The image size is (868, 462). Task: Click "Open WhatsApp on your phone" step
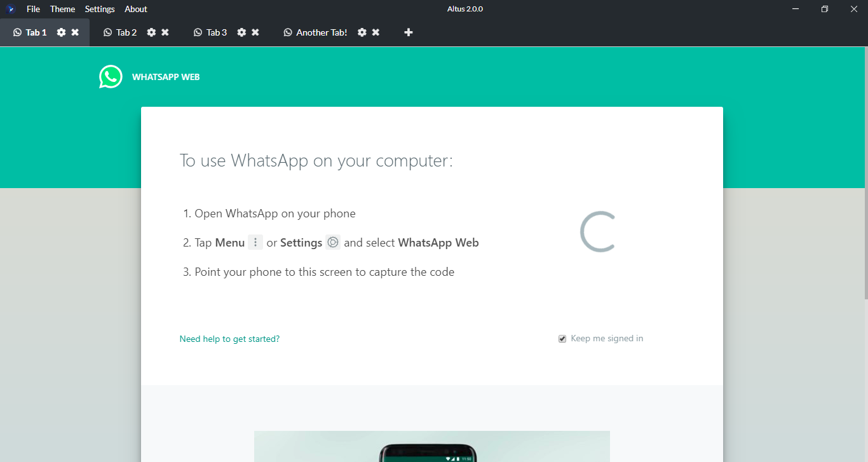coord(275,214)
